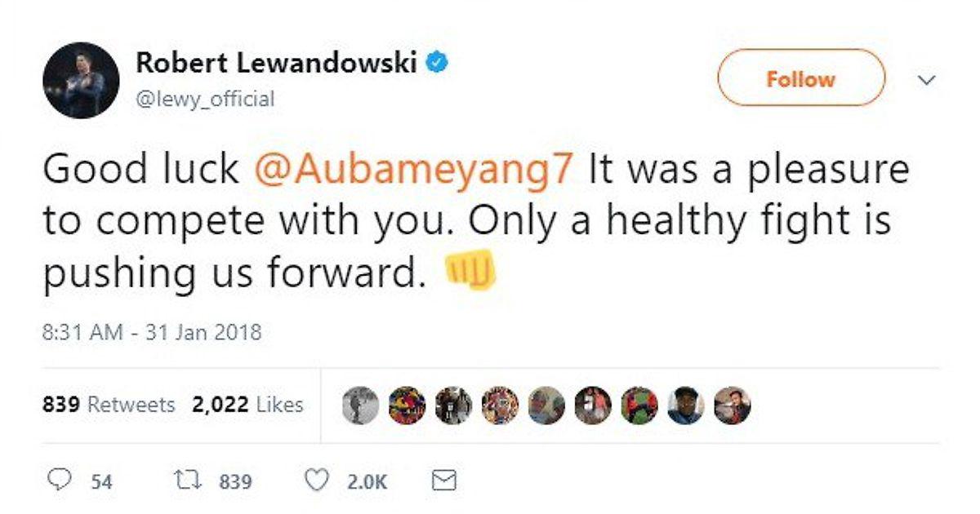Follow Robert Lewandowski
The image size is (980, 514).
[801, 78]
